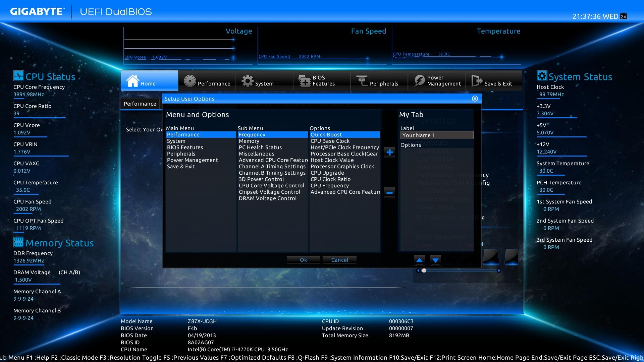644x362 pixels.
Task: Switch to the System tab
Action: click(x=264, y=80)
